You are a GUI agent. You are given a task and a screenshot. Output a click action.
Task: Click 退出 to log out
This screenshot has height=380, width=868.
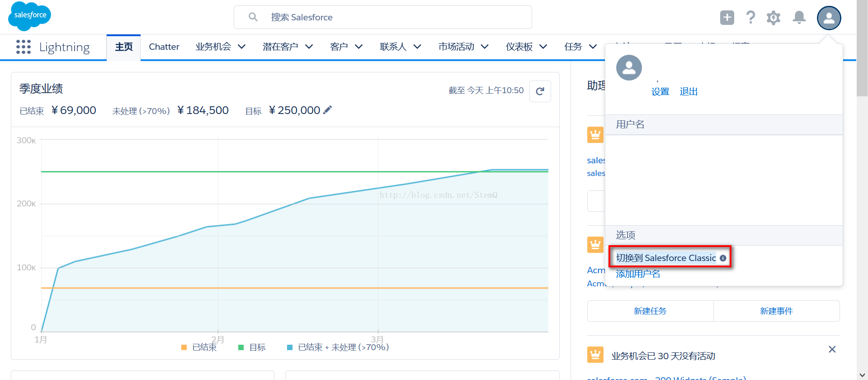point(689,92)
